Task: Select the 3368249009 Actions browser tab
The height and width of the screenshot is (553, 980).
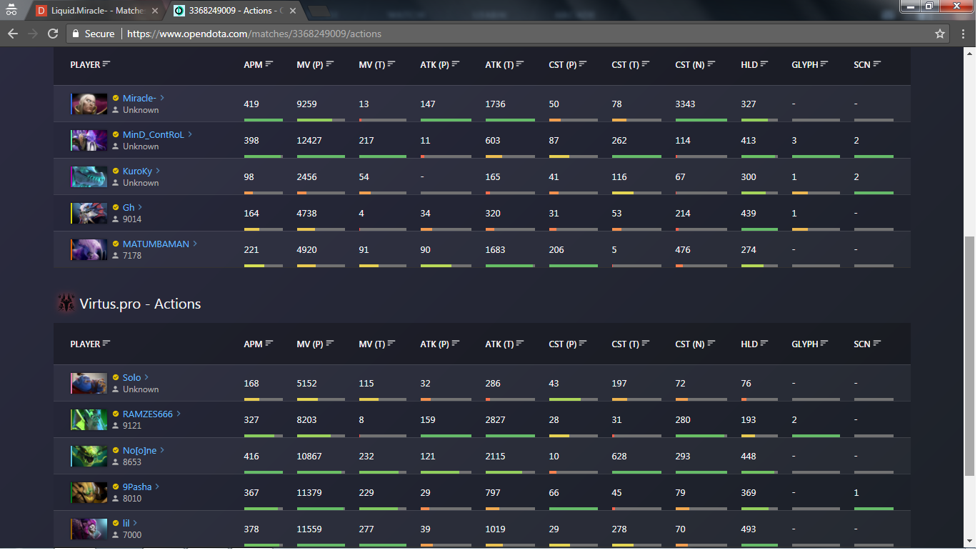Action: coord(232,11)
